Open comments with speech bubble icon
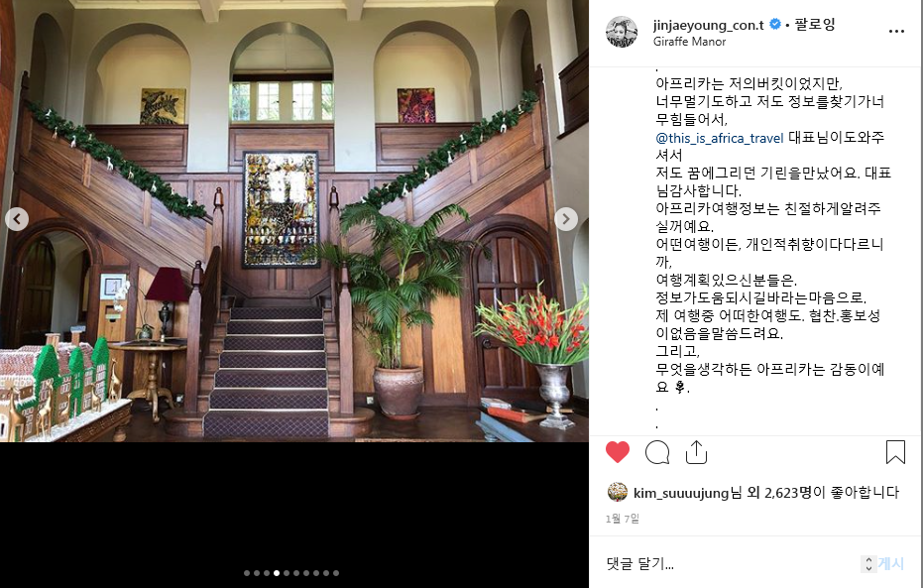 (x=657, y=452)
